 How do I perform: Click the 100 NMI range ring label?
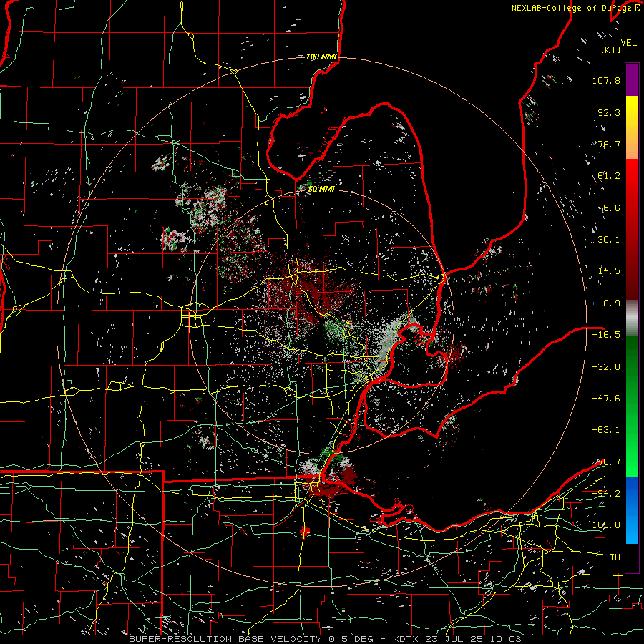[321, 57]
